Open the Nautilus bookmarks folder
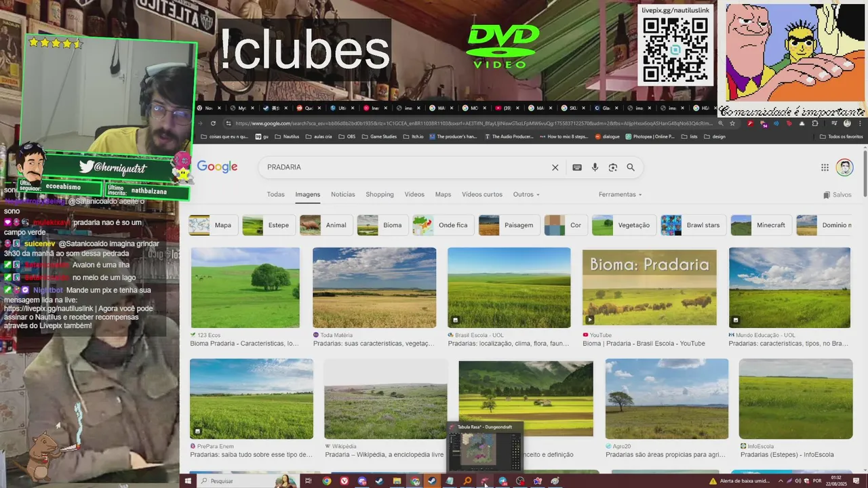Image resolution: width=868 pixels, height=488 pixels. point(287,136)
